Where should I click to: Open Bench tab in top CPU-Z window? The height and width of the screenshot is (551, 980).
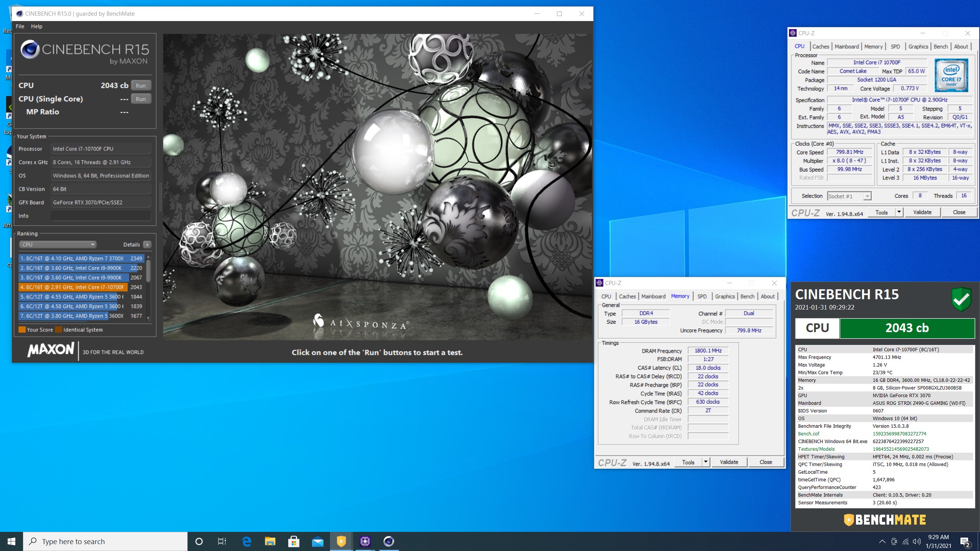tap(941, 46)
